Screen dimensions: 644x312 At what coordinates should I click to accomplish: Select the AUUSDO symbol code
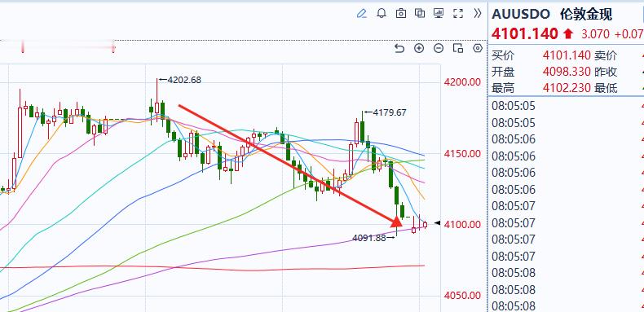pos(520,15)
